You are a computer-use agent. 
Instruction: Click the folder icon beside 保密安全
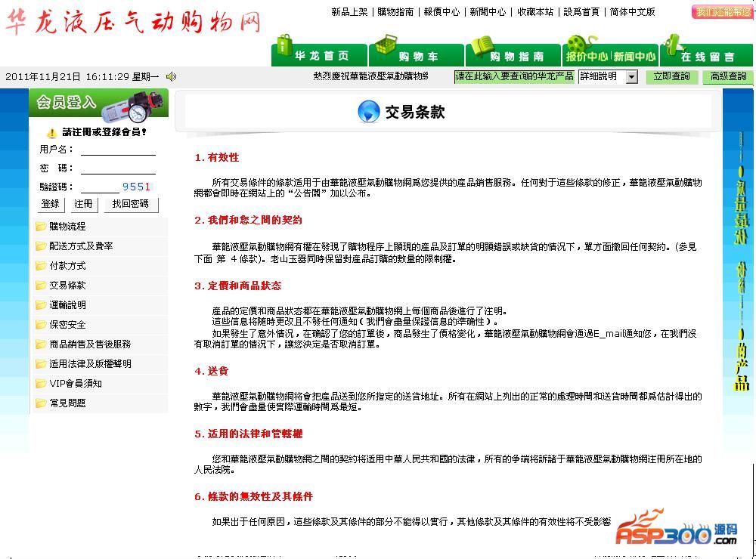click(x=41, y=324)
